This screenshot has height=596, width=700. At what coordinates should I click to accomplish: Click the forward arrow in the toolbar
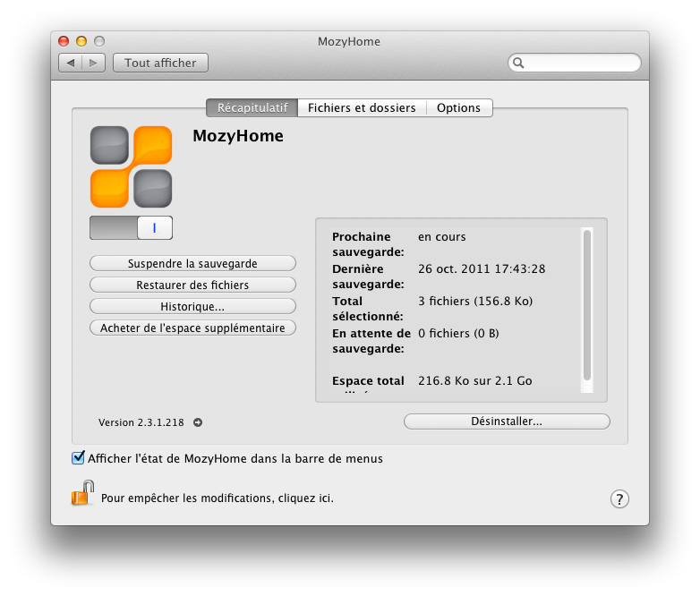[93, 63]
